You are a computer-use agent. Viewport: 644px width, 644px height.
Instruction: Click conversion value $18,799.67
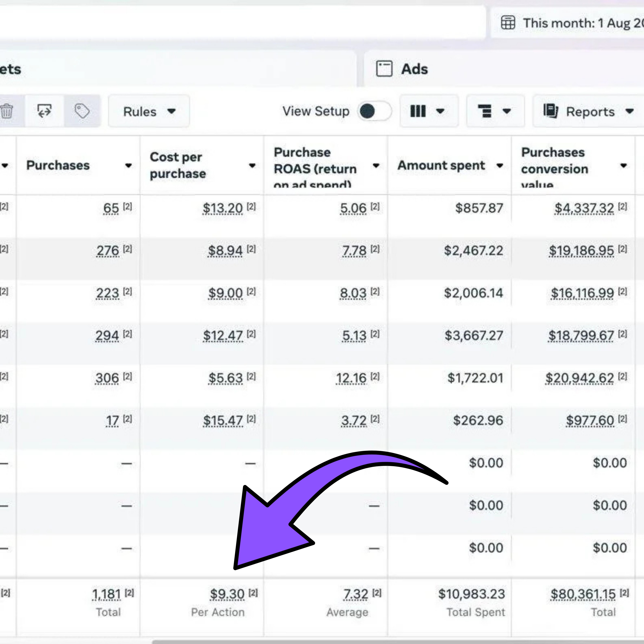581,336
